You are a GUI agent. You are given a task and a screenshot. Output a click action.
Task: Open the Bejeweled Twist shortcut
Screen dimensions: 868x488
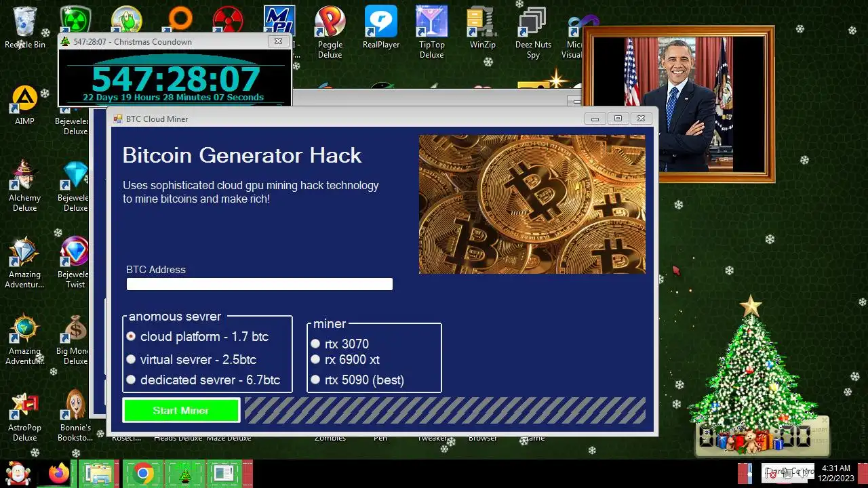75,262
